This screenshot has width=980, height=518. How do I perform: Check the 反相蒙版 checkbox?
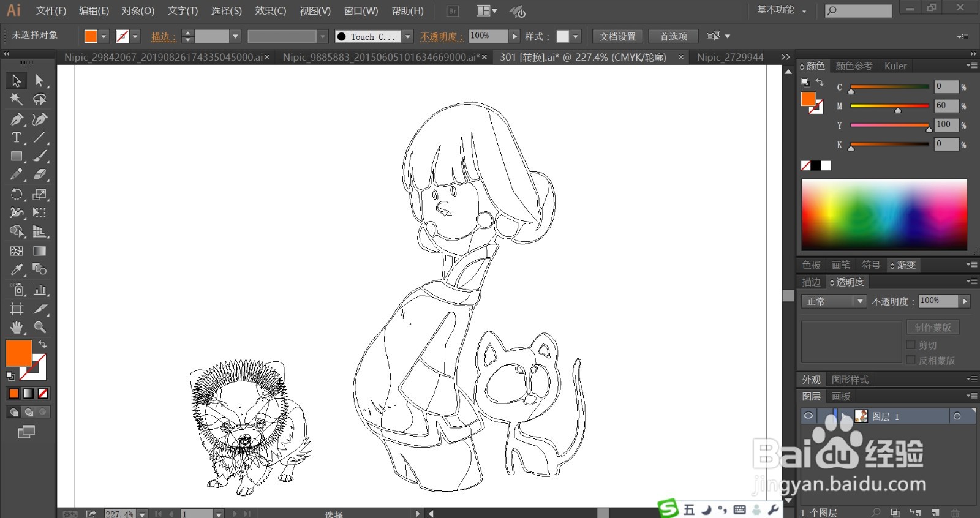[911, 360]
